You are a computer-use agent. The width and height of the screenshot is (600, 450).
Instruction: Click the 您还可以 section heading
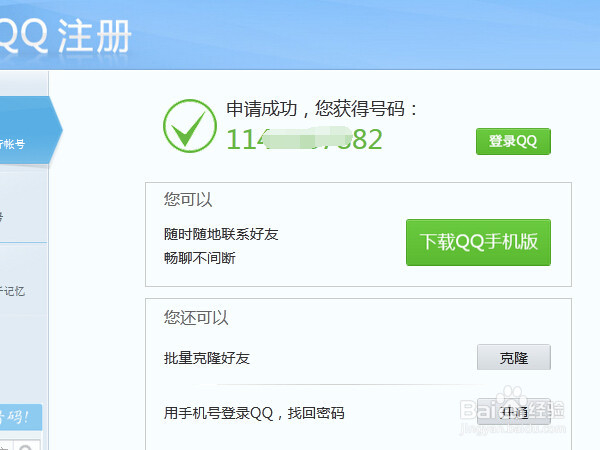click(196, 318)
